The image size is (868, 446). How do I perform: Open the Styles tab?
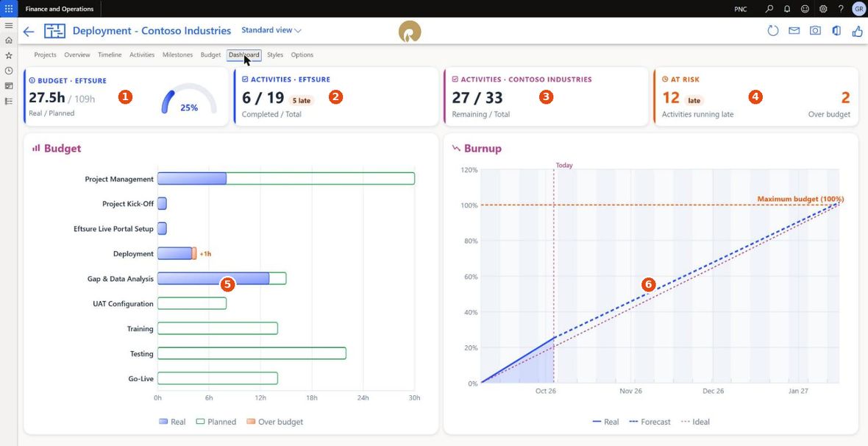point(275,55)
